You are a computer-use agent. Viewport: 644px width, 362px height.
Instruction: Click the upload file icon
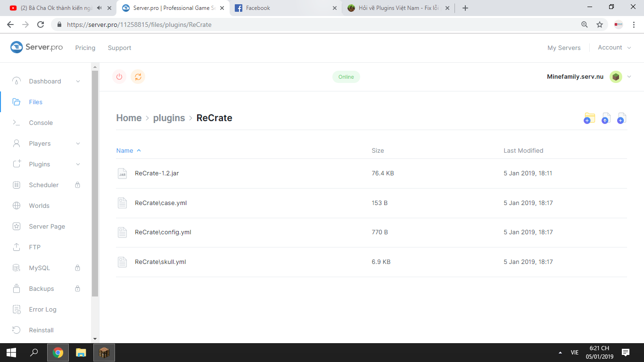(606, 118)
